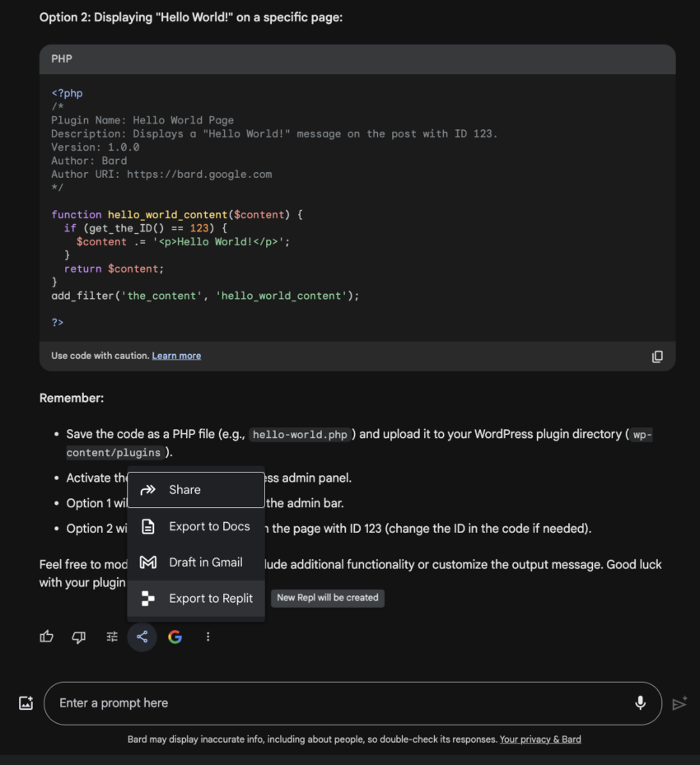Image resolution: width=700 pixels, height=765 pixels.
Task: Click the send prompt arrow icon
Action: tap(679, 703)
